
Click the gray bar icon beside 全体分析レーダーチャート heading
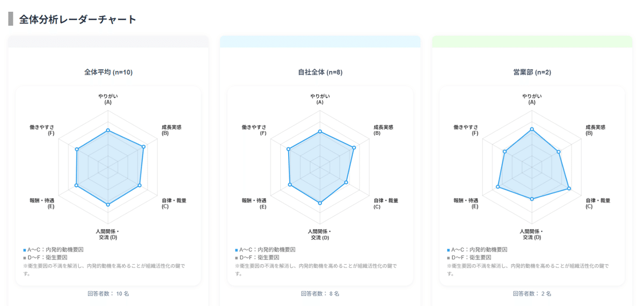[x=11, y=19]
